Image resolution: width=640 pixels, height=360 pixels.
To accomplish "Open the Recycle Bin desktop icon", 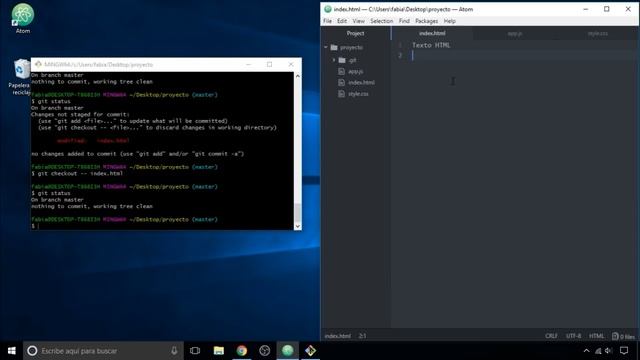I will coord(22,69).
